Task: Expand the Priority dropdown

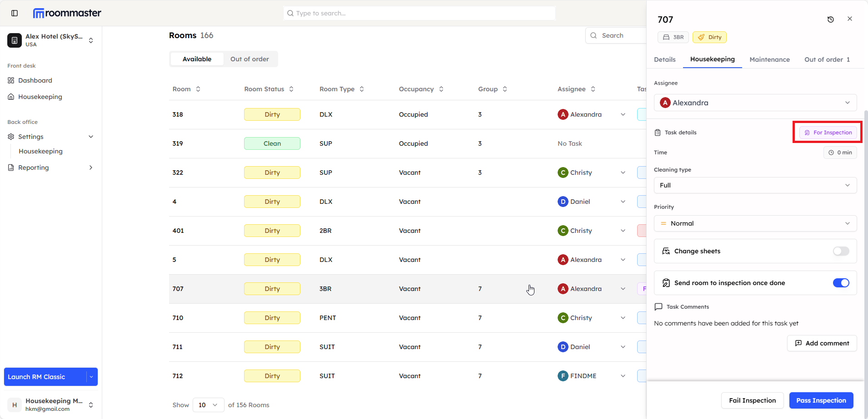Action: point(755,223)
